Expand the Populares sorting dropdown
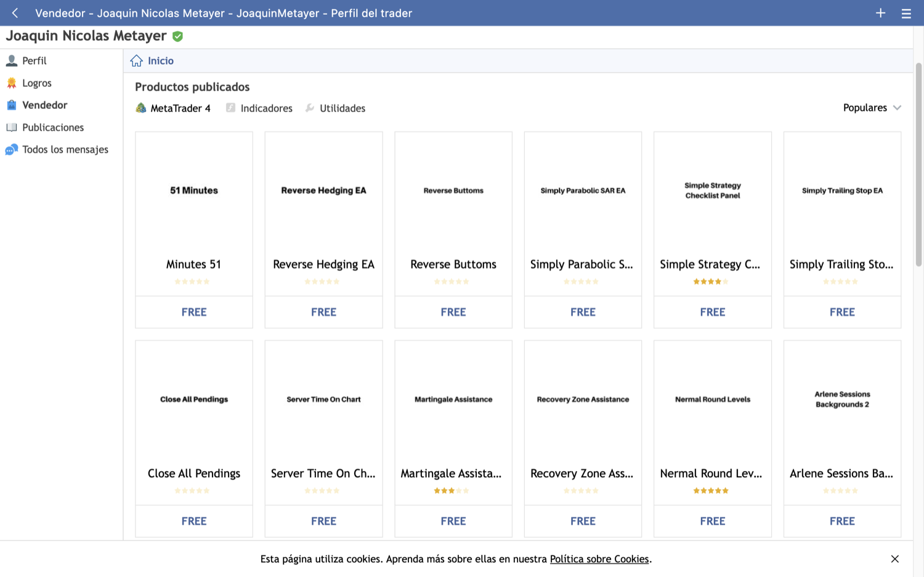The height and width of the screenshot is (577, 924). pyautogui.click(x=872, y=108)
